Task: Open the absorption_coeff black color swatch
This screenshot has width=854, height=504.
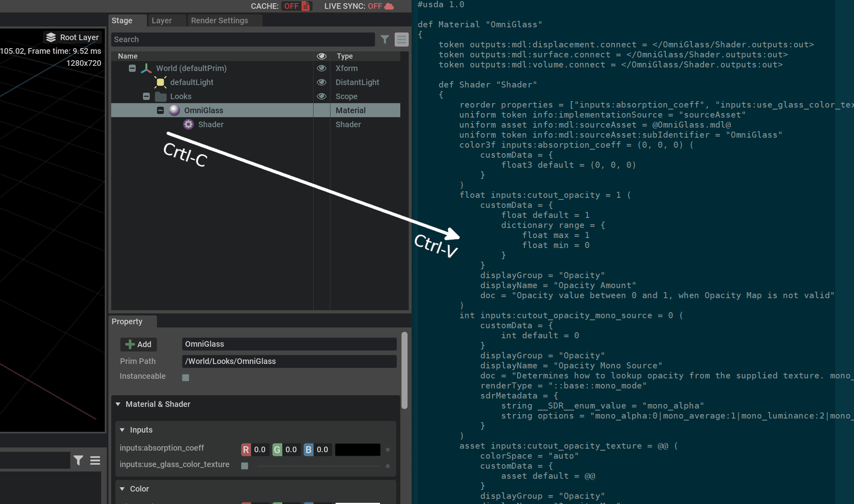Action: click(357, 449)
